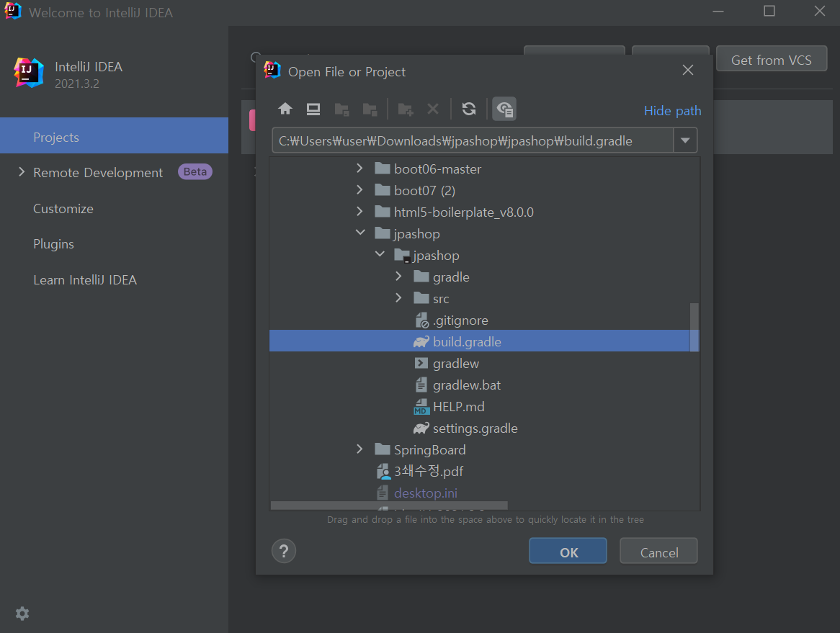840x633 pixels.
Task: Expand the html5-boilerplate_v8.0.0 folder
Action: pyautogui.click(x=359, y=212)
